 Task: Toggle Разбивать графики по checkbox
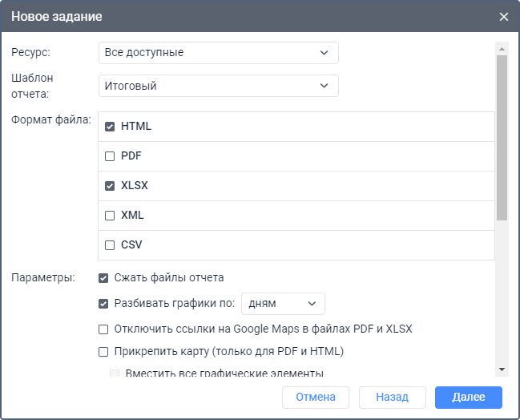tap(103, 304)
